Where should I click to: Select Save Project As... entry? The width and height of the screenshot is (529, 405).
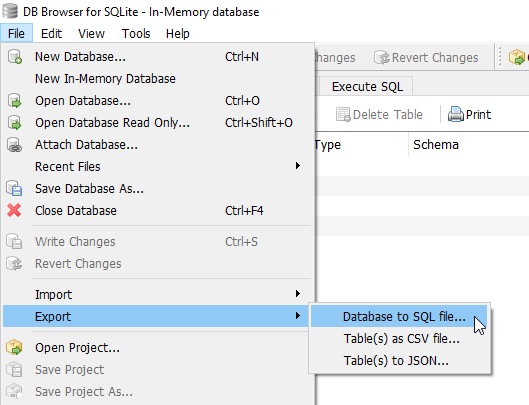[x=157, y=392]
